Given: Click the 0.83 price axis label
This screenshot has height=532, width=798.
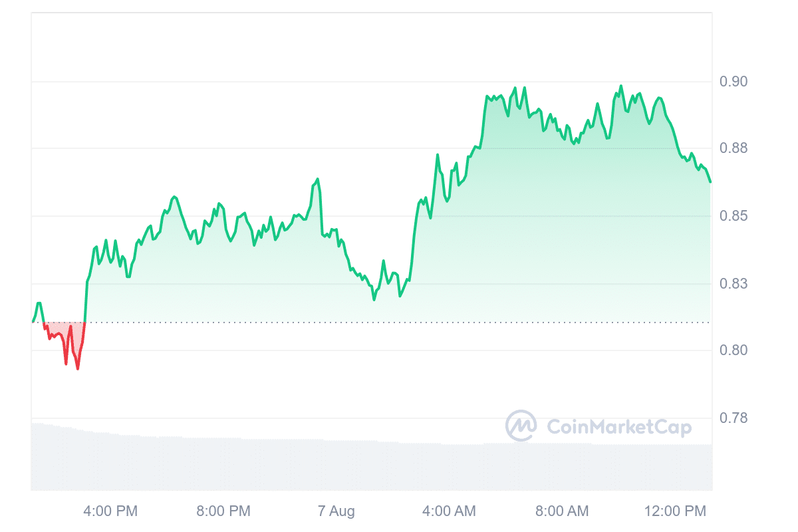Looking at the screenshot, I should click(733, 284).
